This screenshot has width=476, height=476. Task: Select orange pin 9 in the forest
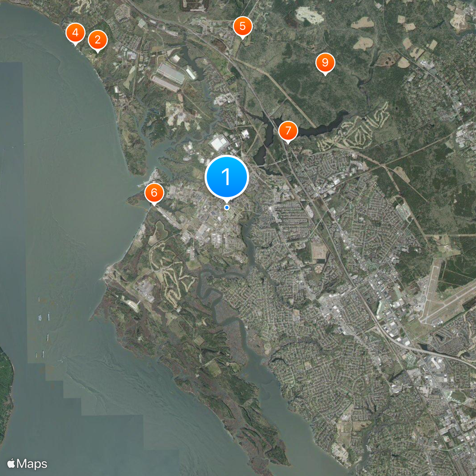325,63
